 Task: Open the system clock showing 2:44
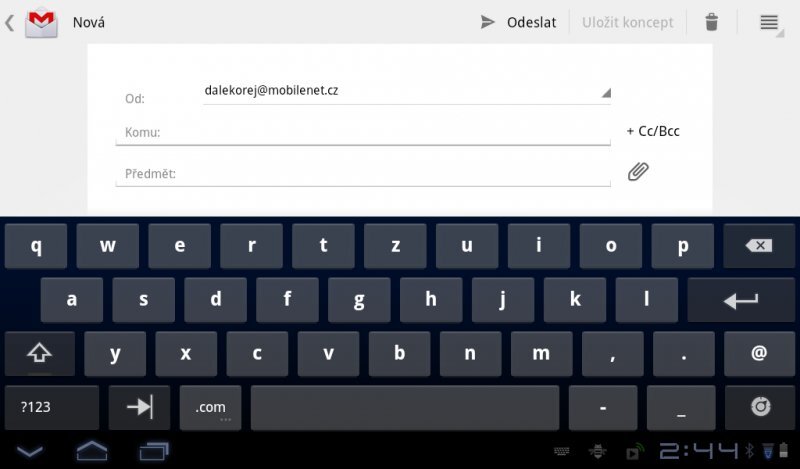coord(698,451)
